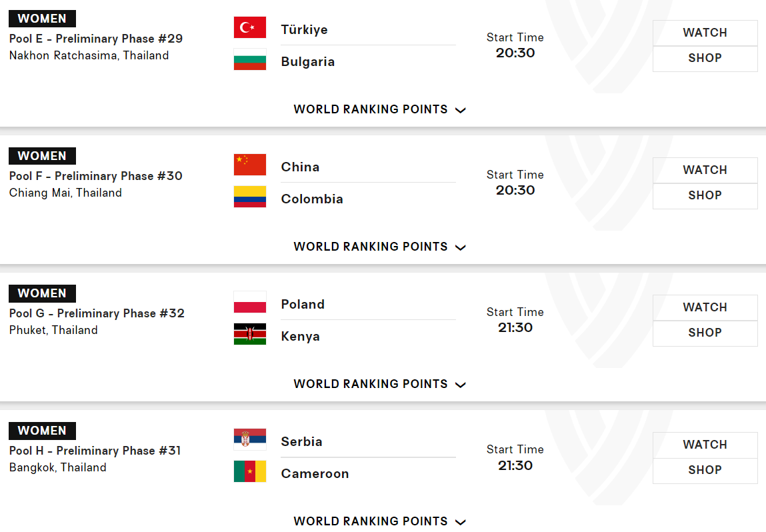Image resolution: width=766 pixels, height=532 pixels.
Task: Expand World Ranking Points for Türkiye vs Bulgaria
Action: tap(379, 109)
